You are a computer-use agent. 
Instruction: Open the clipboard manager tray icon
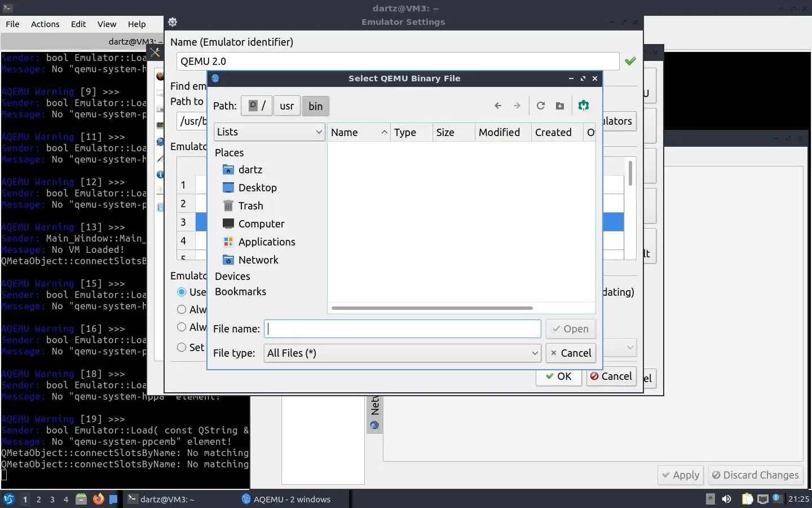coord(747,499)
